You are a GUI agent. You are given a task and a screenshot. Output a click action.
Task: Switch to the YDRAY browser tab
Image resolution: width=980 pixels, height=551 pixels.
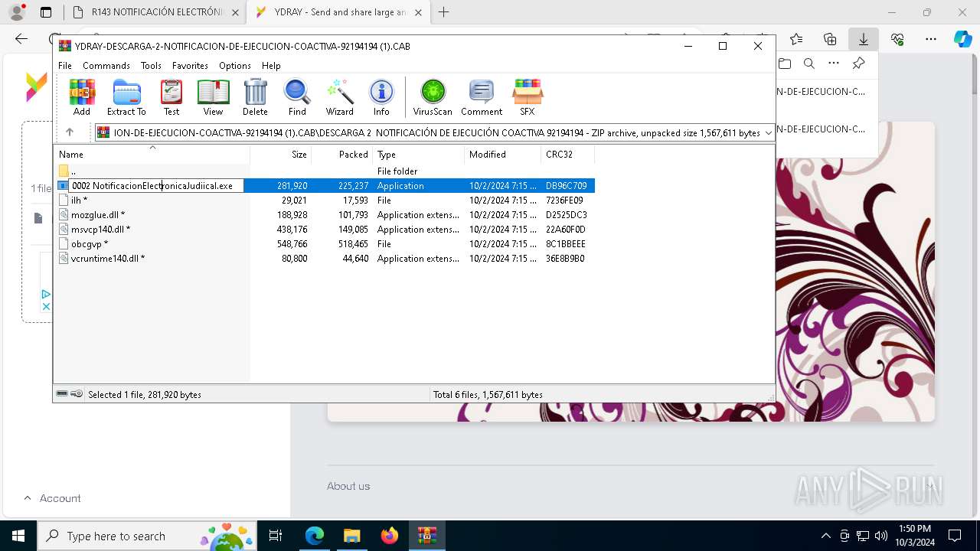coord(338,12)
